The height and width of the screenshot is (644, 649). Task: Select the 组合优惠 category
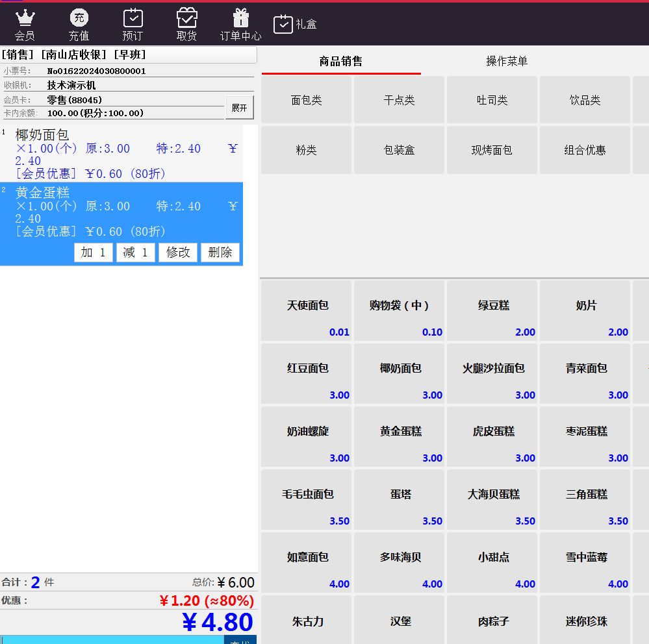pos(585,150)
